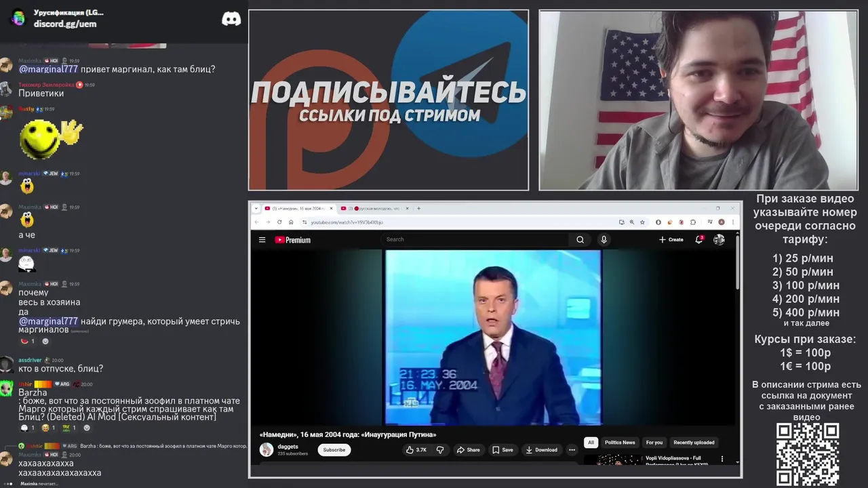Open Chrome's three-dot menu
The width and height of the screenshot is (868, 488).
tap(733, 222)
